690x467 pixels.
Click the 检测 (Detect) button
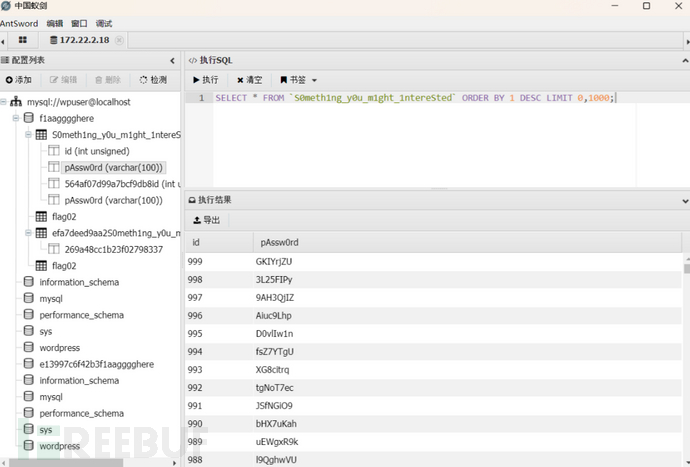coord(153,80)
